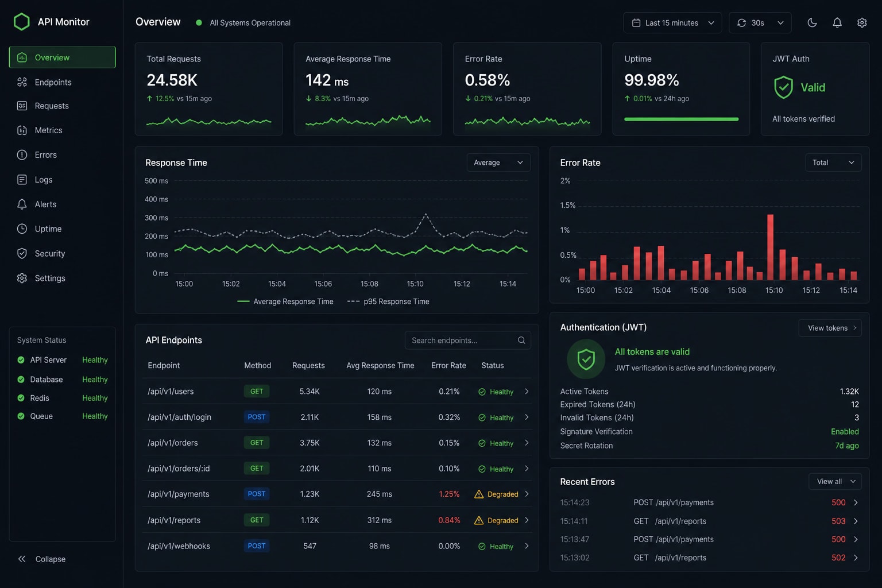Click the refresh icon beside 30s
The width and height of the screenshot is (882, 588).
pyautogui.click(x=741, y=23)
